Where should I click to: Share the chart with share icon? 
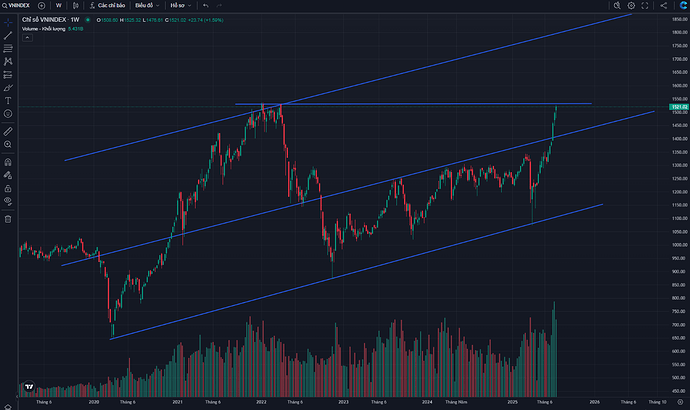pyautogui.click(x=664, y=5)
